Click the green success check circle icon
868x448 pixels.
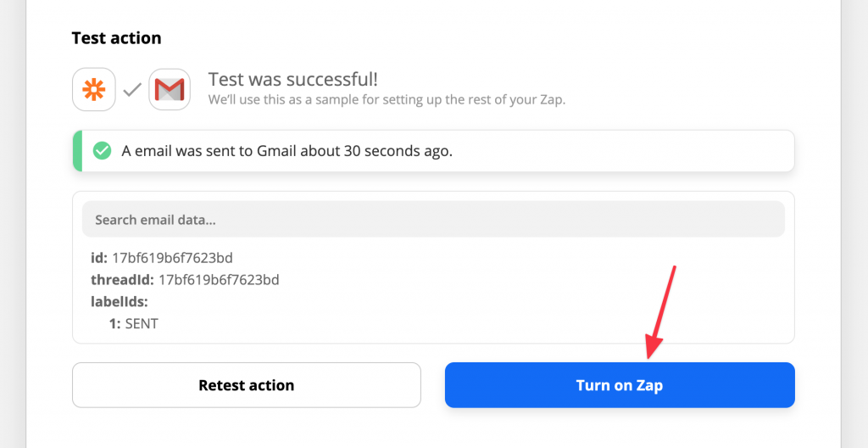[x=102, y=151]
